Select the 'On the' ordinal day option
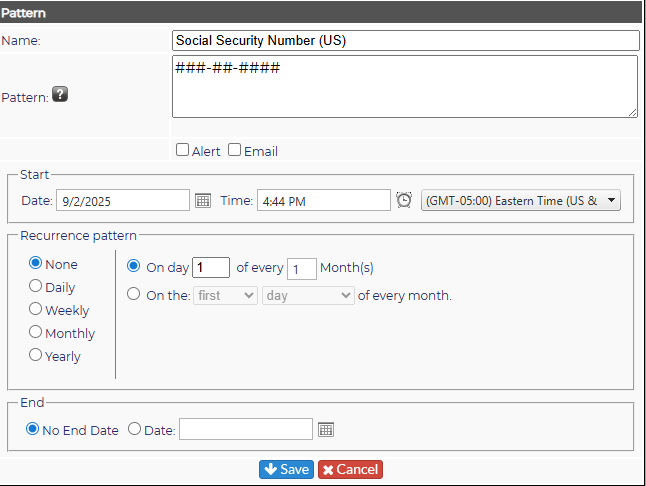646x486 pixels. [133, 294]
